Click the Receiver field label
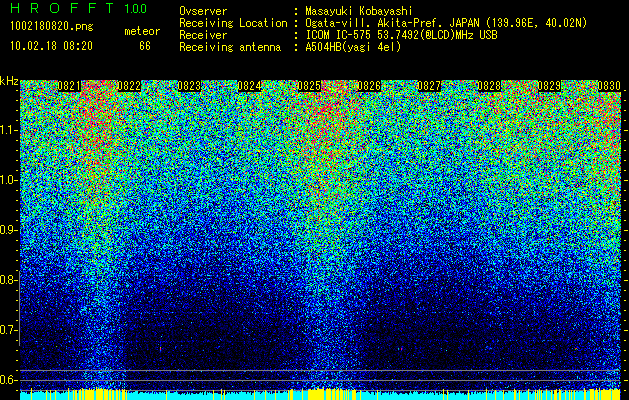This screenshot has width=629, height=400. (x=203, y=35)
